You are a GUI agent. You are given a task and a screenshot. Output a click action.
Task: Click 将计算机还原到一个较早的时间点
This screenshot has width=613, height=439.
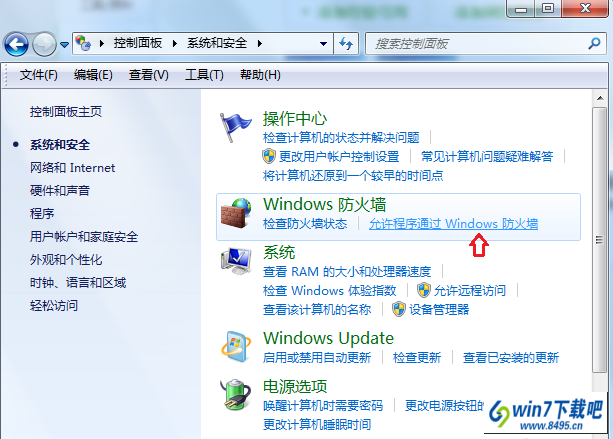(353, 176)
